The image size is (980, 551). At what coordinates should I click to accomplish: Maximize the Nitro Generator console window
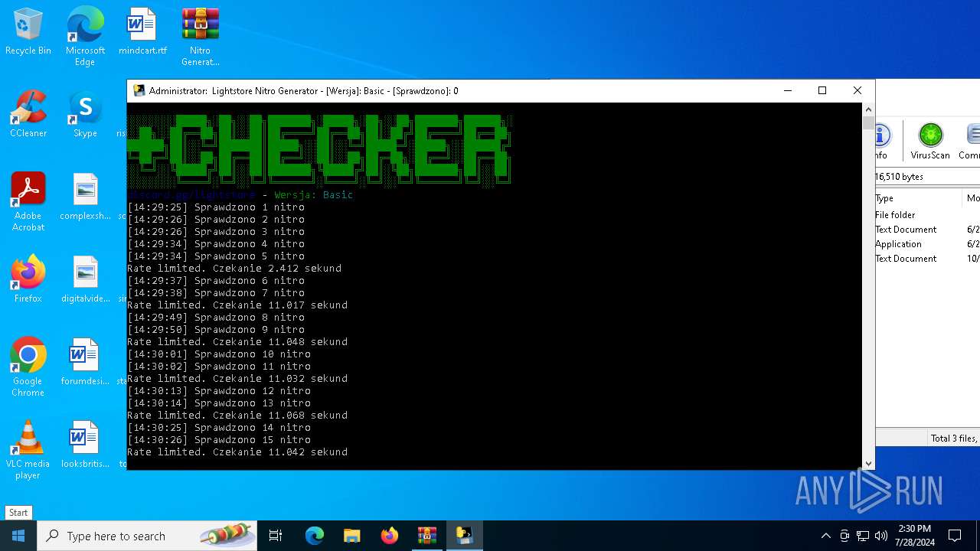pos(822,90)
